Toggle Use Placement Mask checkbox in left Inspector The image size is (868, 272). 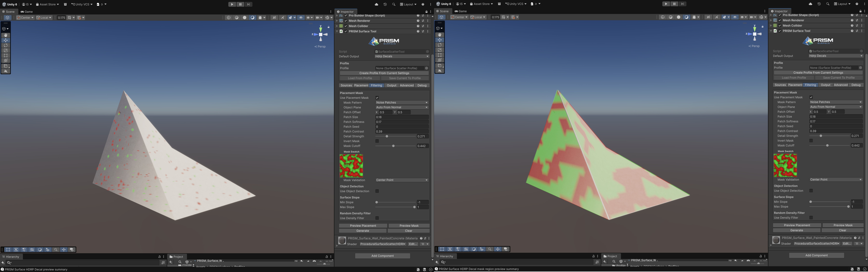[x=377, y=98]
